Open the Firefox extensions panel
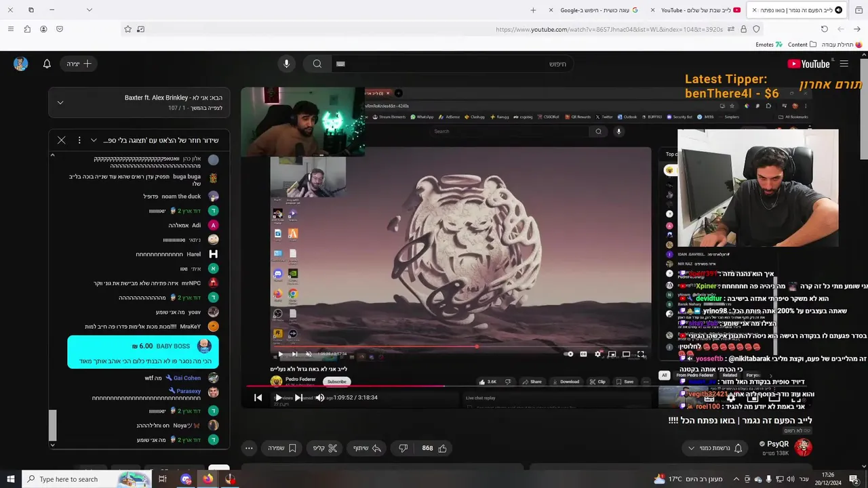The height and width of the screenshot is (488, 868). click(27, 29)
